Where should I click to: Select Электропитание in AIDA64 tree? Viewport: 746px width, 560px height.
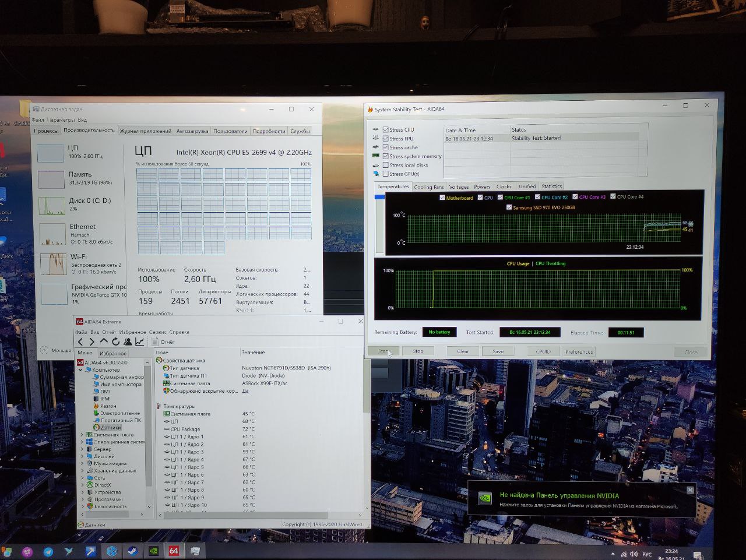click(116, 413)
